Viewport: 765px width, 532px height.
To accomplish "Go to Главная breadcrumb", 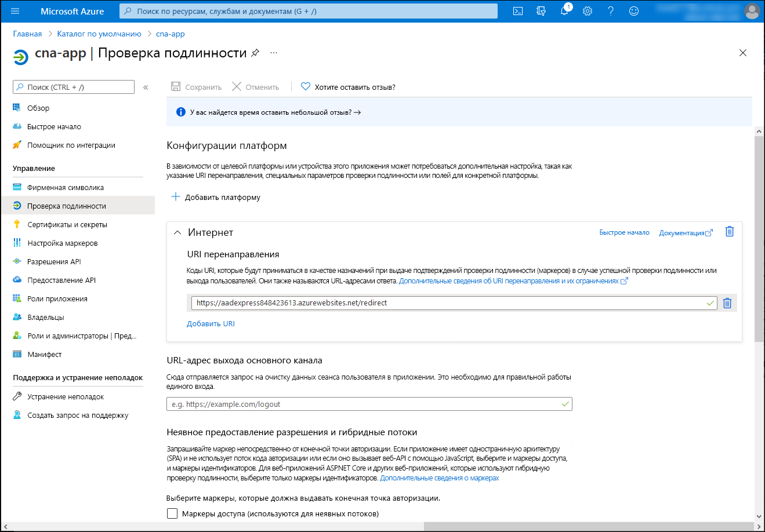I will click(x=27, y=34).
